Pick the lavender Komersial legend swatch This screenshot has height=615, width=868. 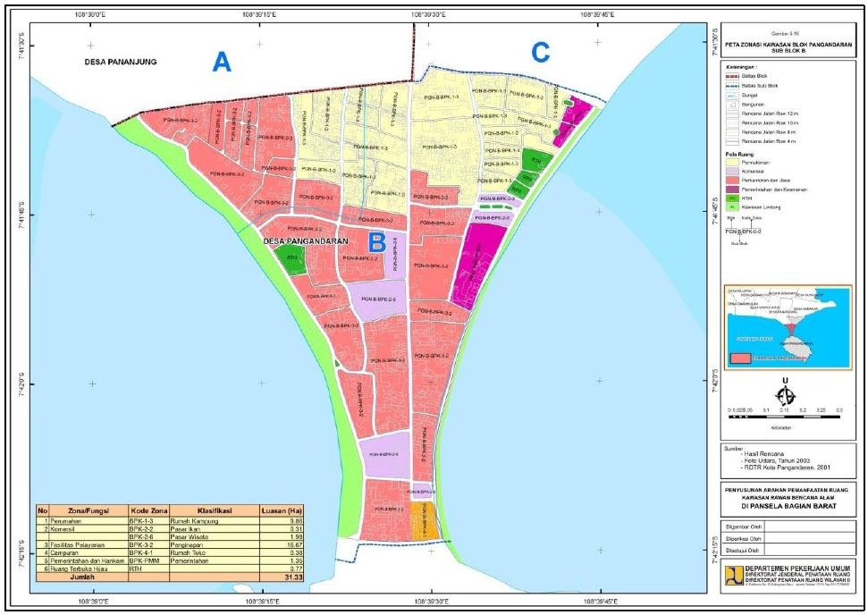tap(733, 172)
